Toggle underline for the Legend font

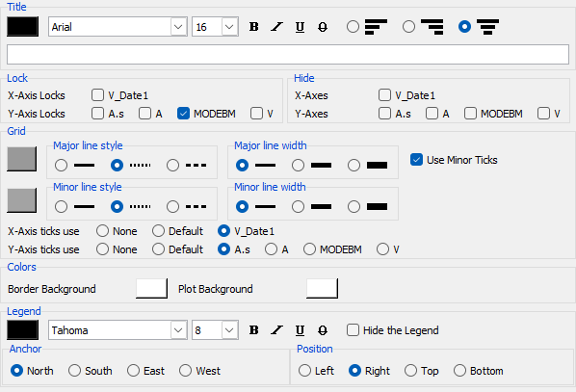coord(300,330)
